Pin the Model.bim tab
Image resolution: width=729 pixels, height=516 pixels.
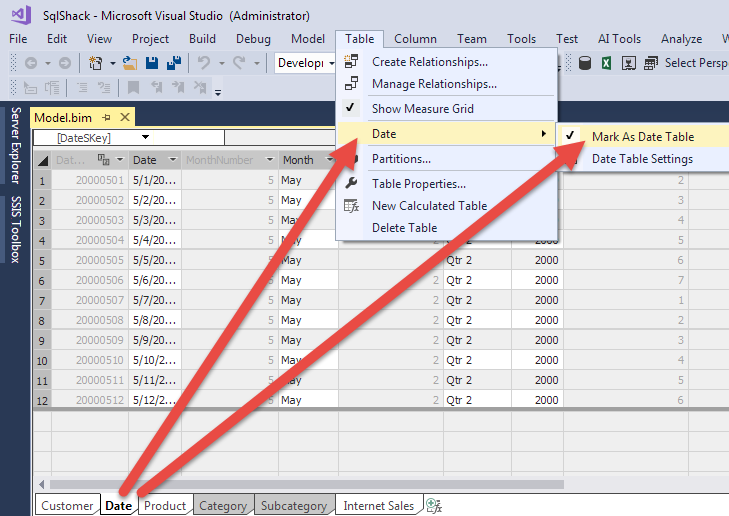coord(106,118)
